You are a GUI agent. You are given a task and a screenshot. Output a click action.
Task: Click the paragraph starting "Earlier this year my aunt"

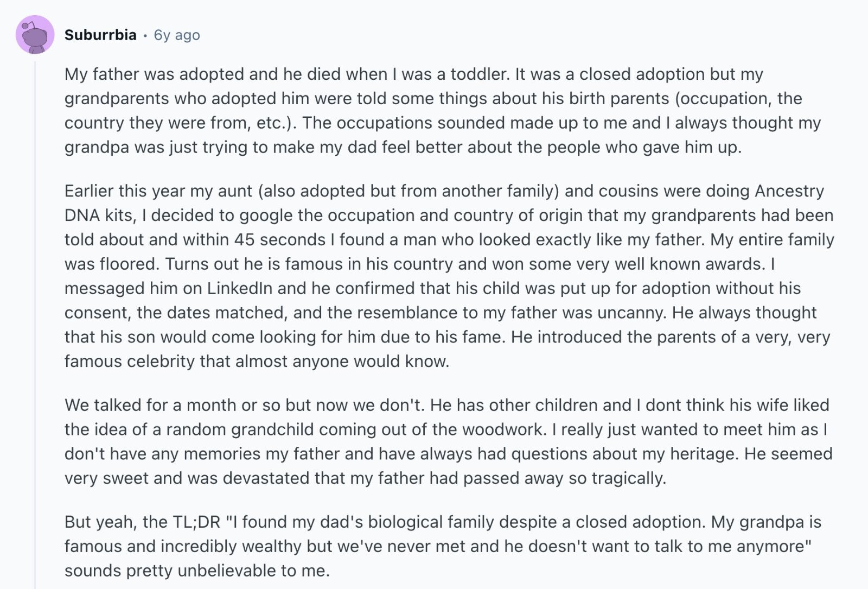(x=449, y=276)
